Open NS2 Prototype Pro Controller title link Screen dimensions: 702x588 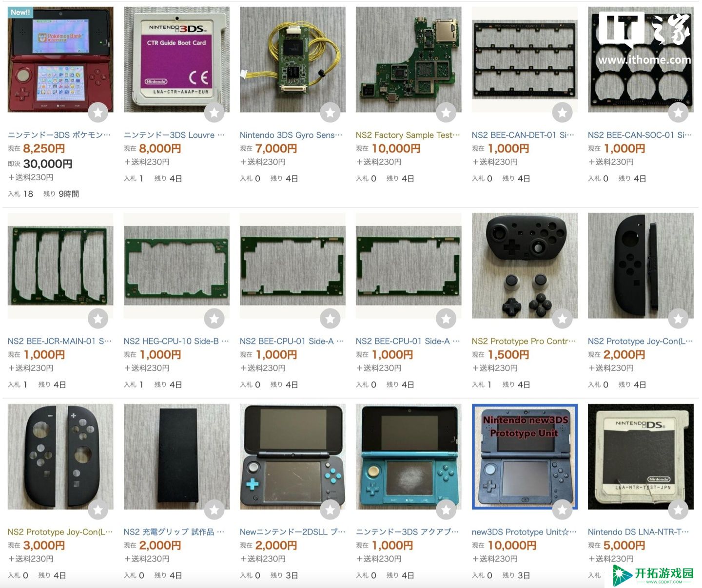(524, 341)
